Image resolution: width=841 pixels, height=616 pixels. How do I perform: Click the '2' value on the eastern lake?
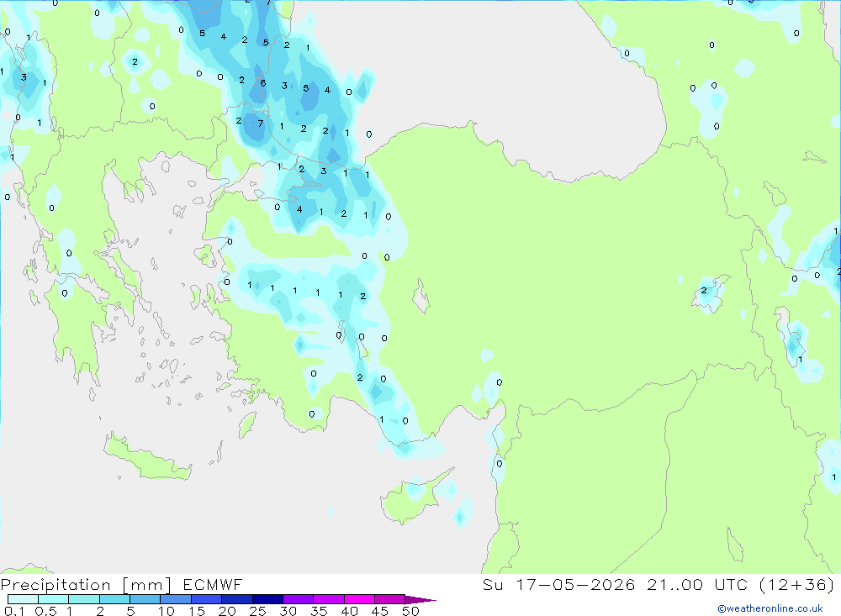[704, 291]
